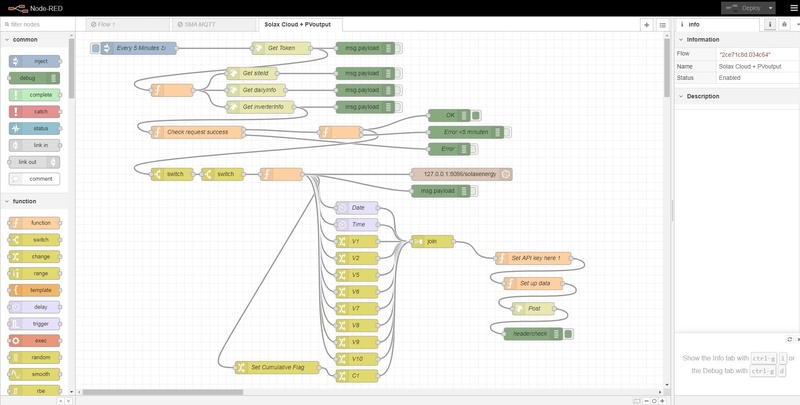This screenshot has height=405, width=800.
Task: Add a new flow tab with plus icon
Action: click(x=646, y=24)
